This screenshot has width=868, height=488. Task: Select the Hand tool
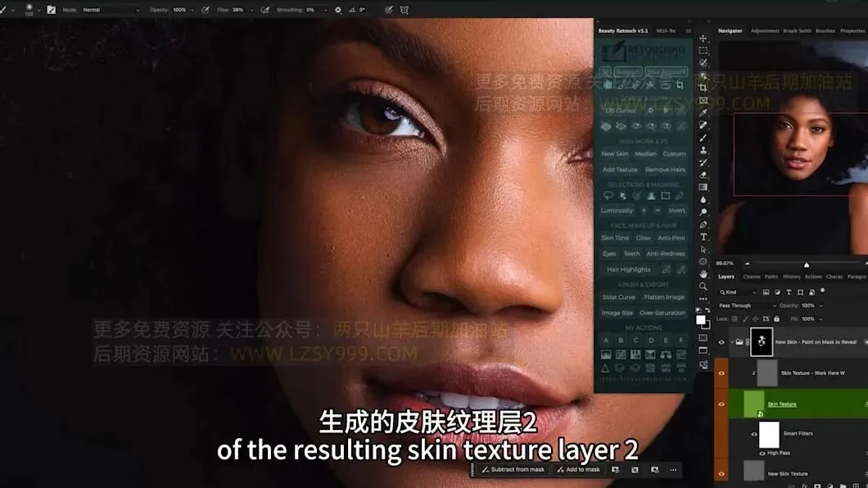[x=703, y=273]
